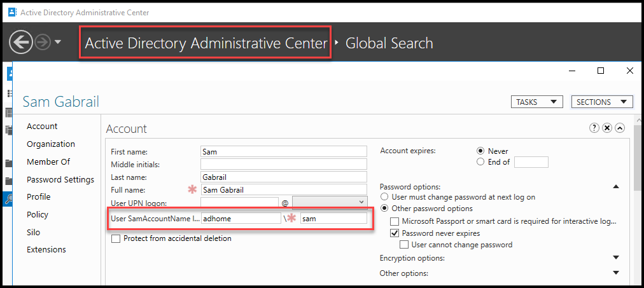The width and height of the screenshot is (644, 288).
Task: Select Never for account expiry
Action: point(480,151)
